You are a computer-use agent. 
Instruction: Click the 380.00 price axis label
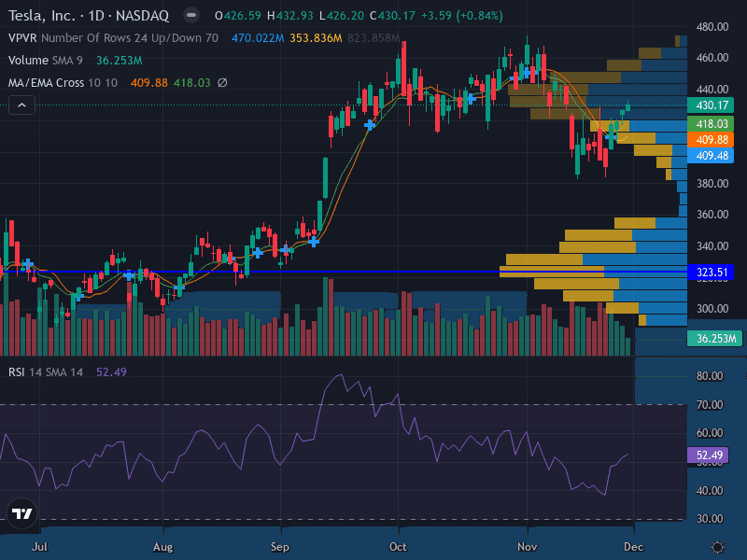coord(712,183)
